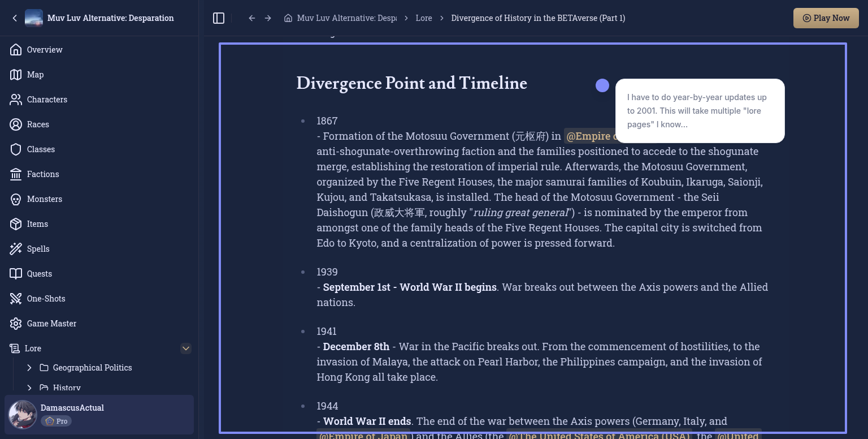
Task: Open the Characters section
Action: click(x=47, y=100)
